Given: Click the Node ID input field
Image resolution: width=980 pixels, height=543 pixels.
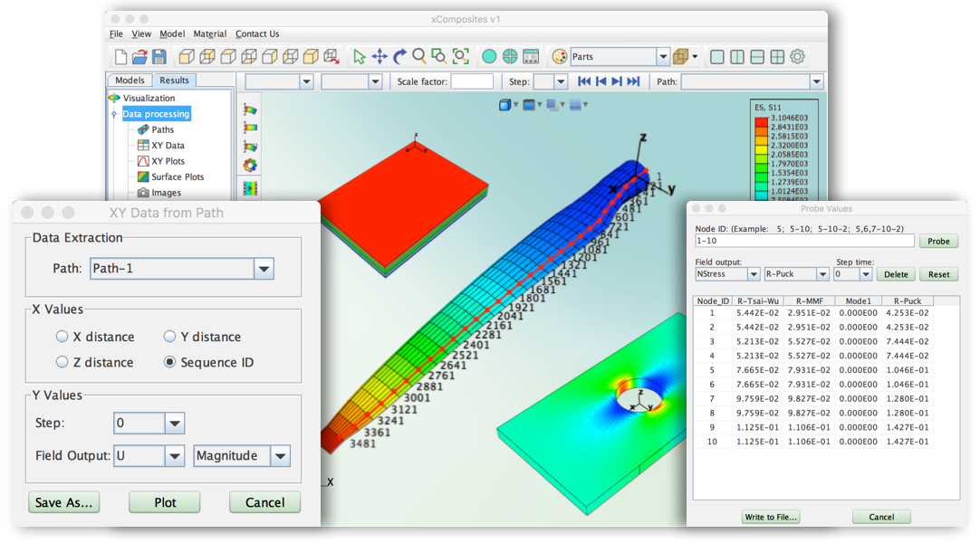Looking at the screenshot, I should point(805,242).
